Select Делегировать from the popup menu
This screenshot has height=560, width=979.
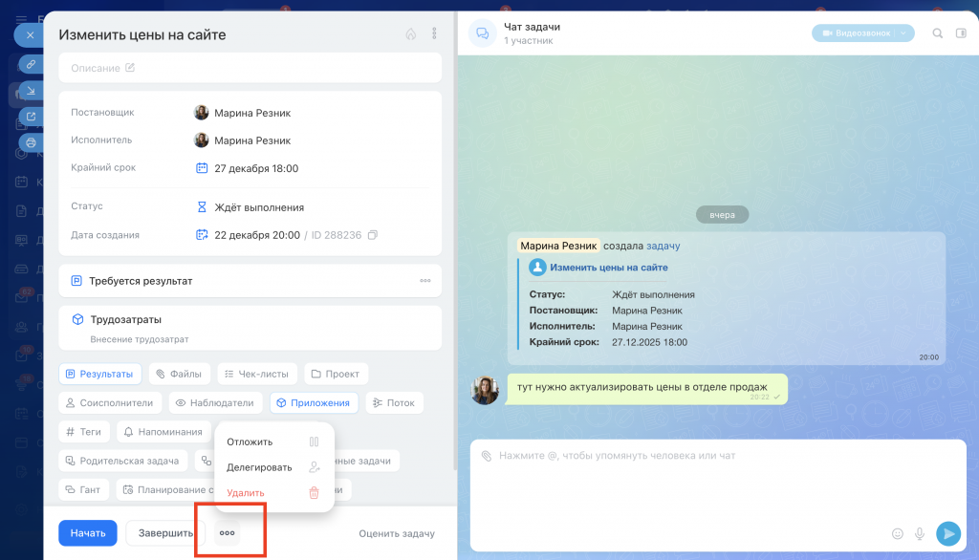pos(259,467)
